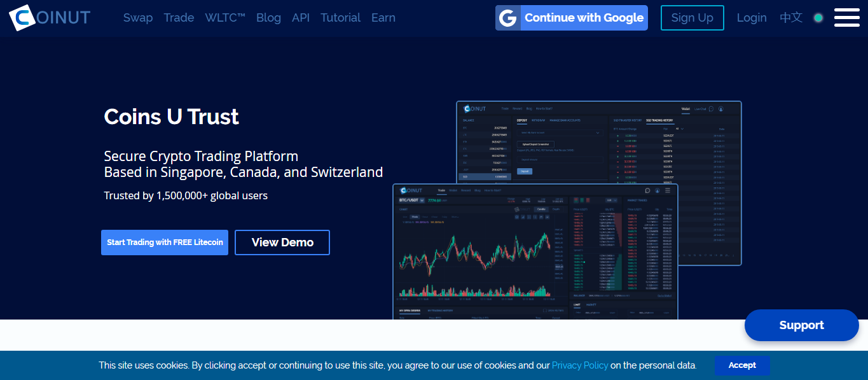Toggle the green theme indicator circle

818,18
